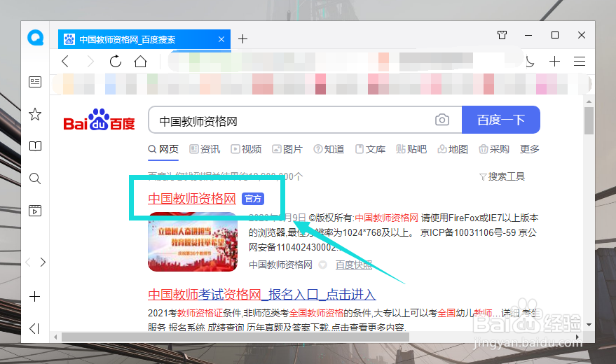Image resolution: width=616 pixels, height=364 pixels.
Task: Expand the 更多 search categories
Action: point(530,149)
